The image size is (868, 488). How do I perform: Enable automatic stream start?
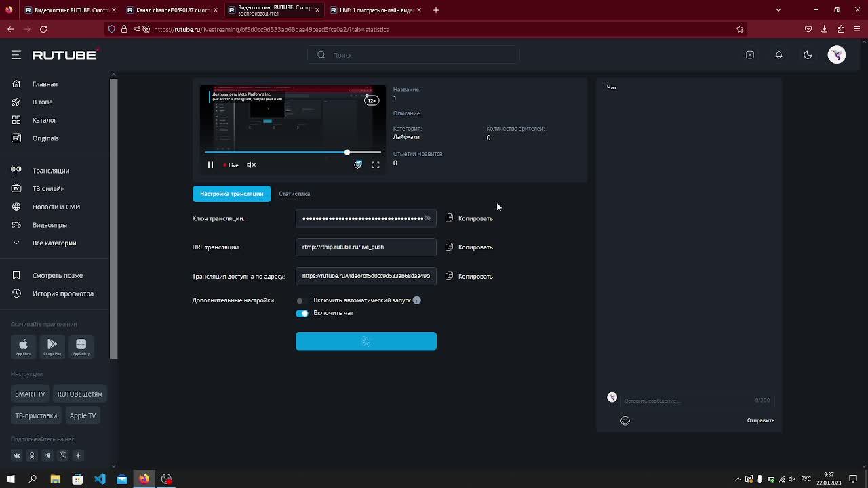[302, 300]
